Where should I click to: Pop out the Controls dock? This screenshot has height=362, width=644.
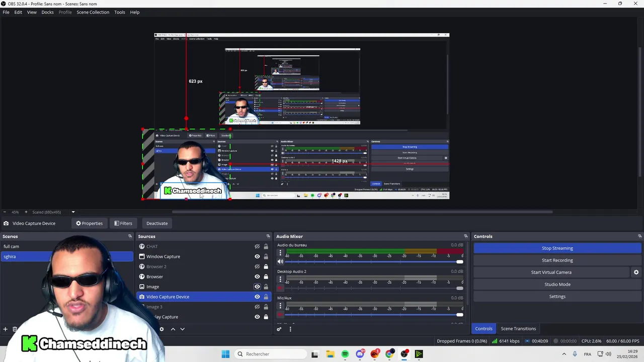639,236
